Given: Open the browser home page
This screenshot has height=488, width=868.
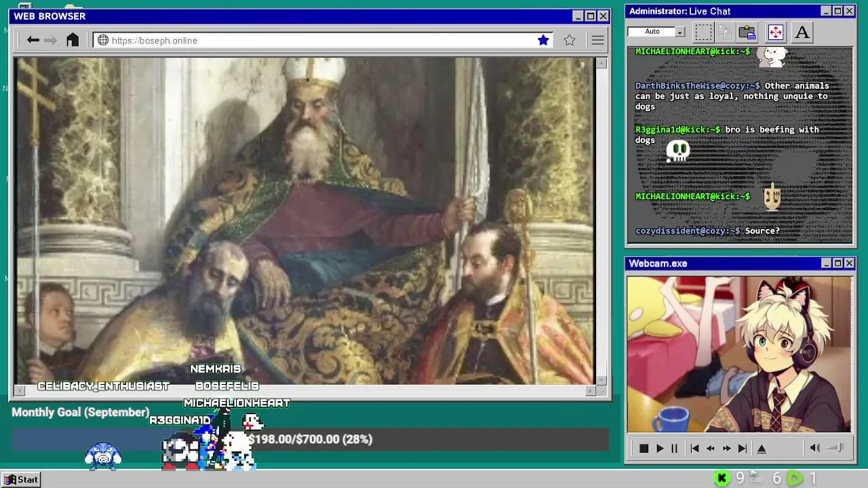Looking at the screenshot, I should pos(73,40).
